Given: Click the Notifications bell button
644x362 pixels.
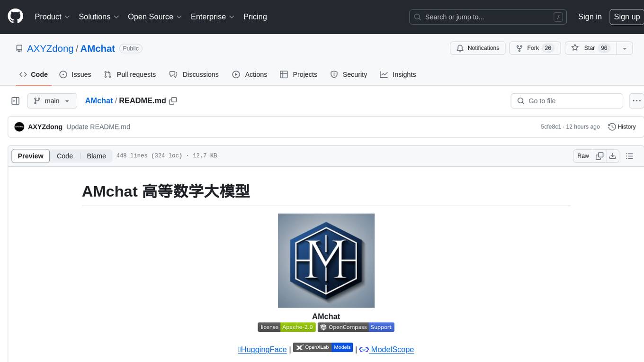Looking at the screenshot, I should 477,48.
